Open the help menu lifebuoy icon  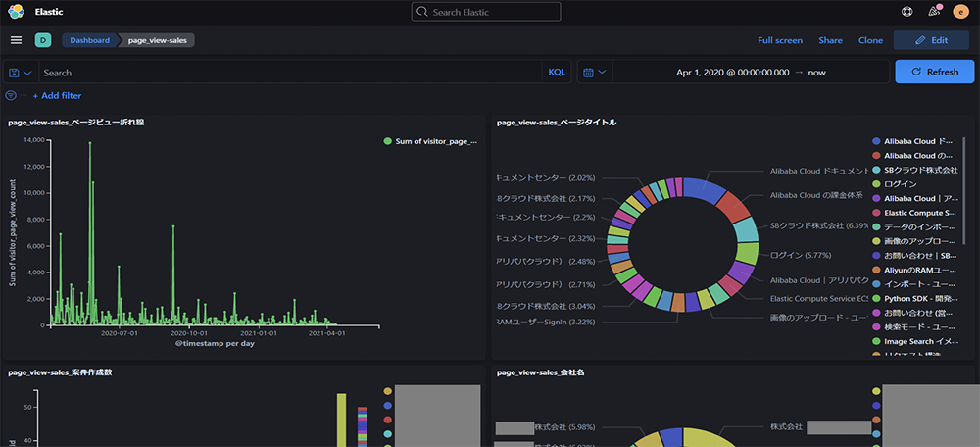coord(906,11)
